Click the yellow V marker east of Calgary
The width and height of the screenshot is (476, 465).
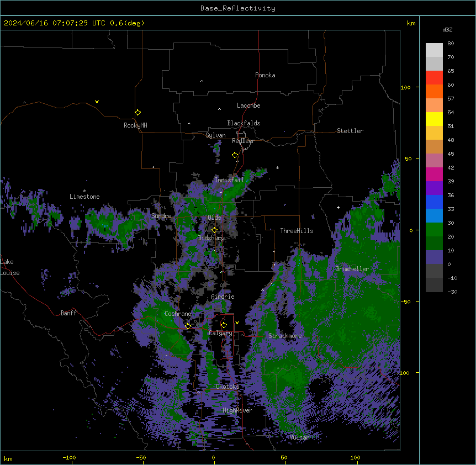237,323
